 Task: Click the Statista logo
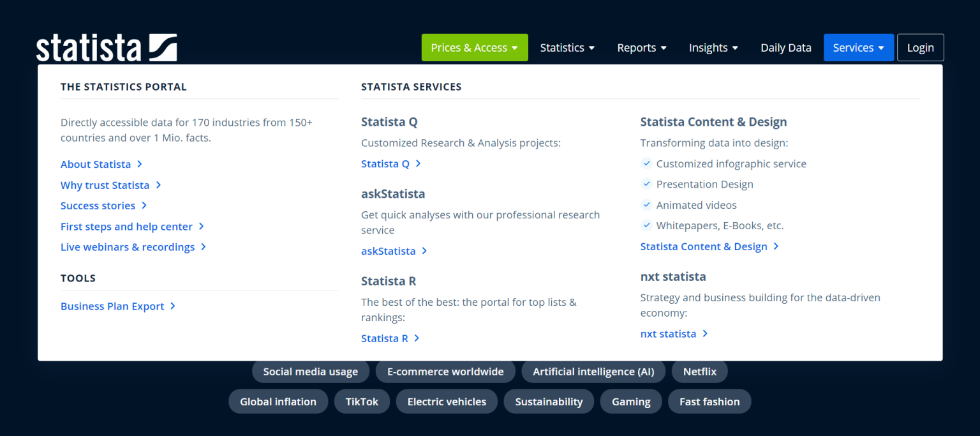click(107, 48)
